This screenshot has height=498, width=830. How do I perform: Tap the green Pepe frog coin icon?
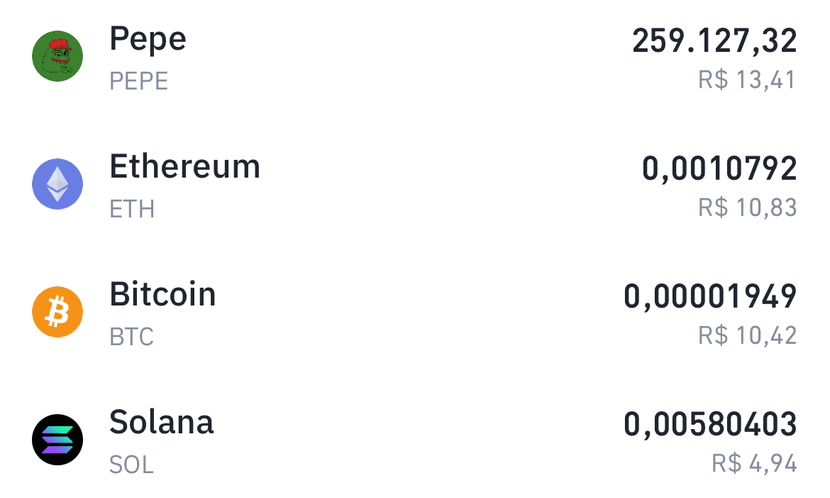[57, 56]
